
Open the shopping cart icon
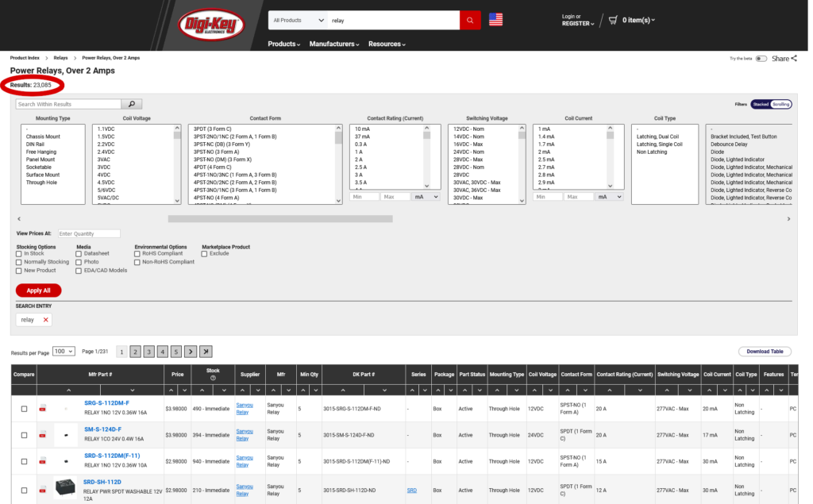pyautogui.click(x=613, y=20)
